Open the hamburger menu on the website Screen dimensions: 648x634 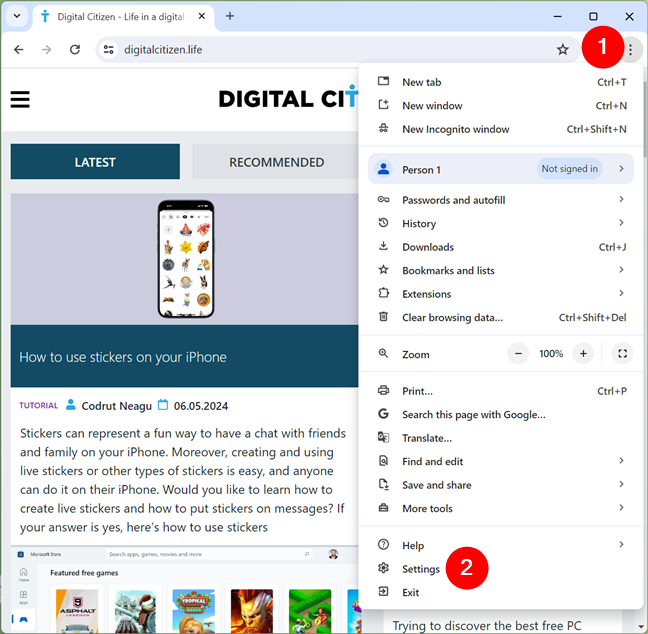(20, 100)
